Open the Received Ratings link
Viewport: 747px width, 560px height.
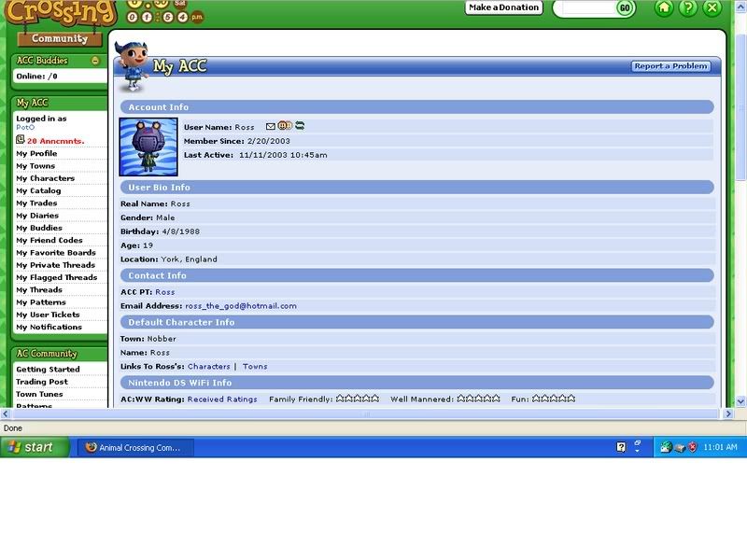(222, 399)
